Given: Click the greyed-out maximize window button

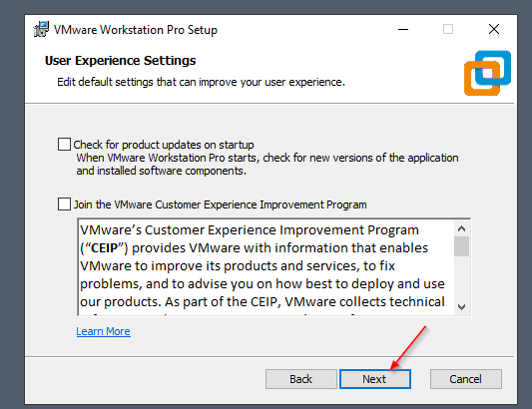Looking at the screenshot, I should point(448,29).
